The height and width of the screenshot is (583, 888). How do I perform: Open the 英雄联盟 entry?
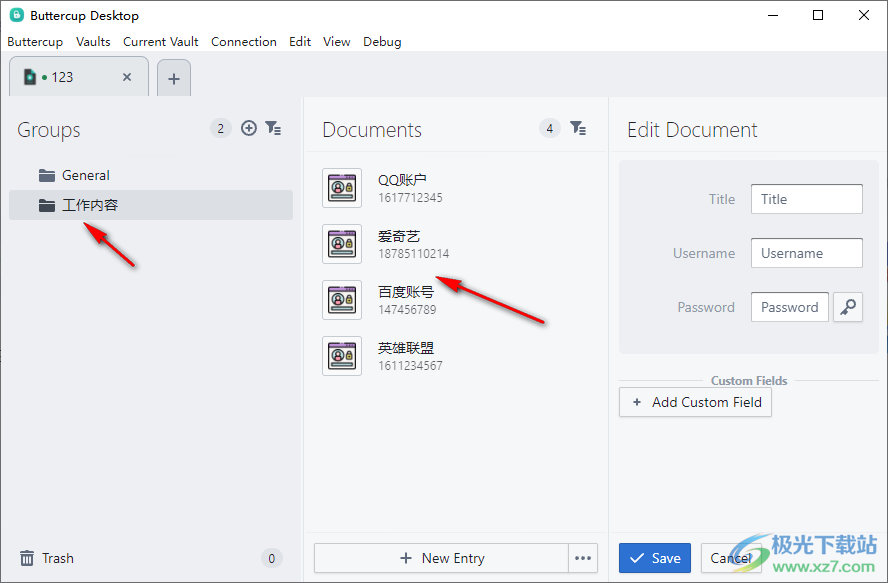456,356
